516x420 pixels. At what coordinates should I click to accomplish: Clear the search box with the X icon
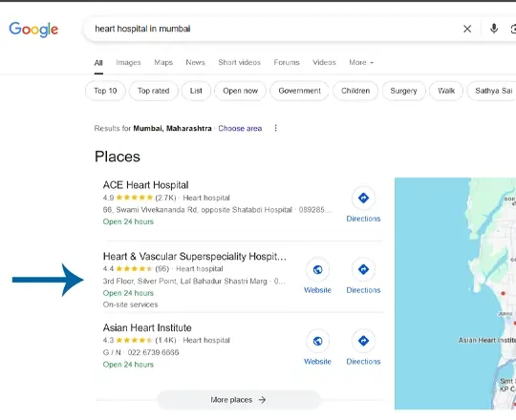[x=467, y=29]
